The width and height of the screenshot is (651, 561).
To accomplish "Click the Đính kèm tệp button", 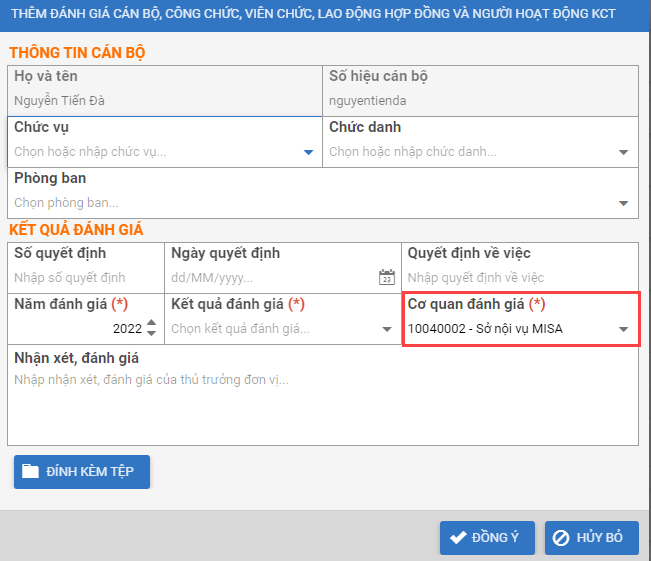I will point(82,472).
